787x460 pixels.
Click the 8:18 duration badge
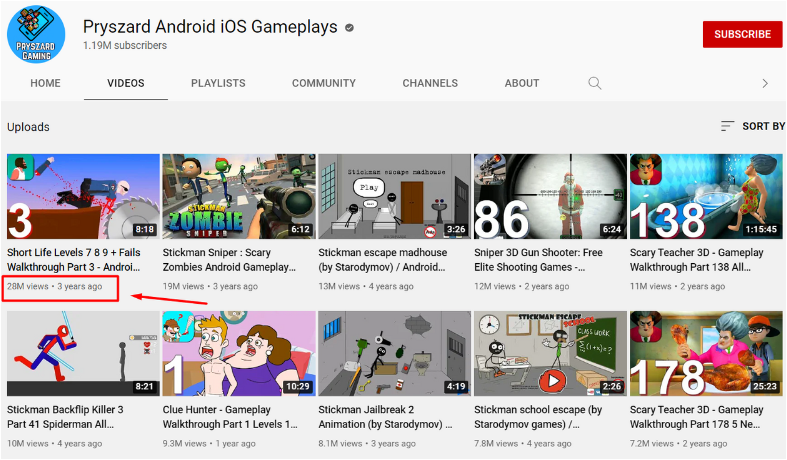pos(145,229)
